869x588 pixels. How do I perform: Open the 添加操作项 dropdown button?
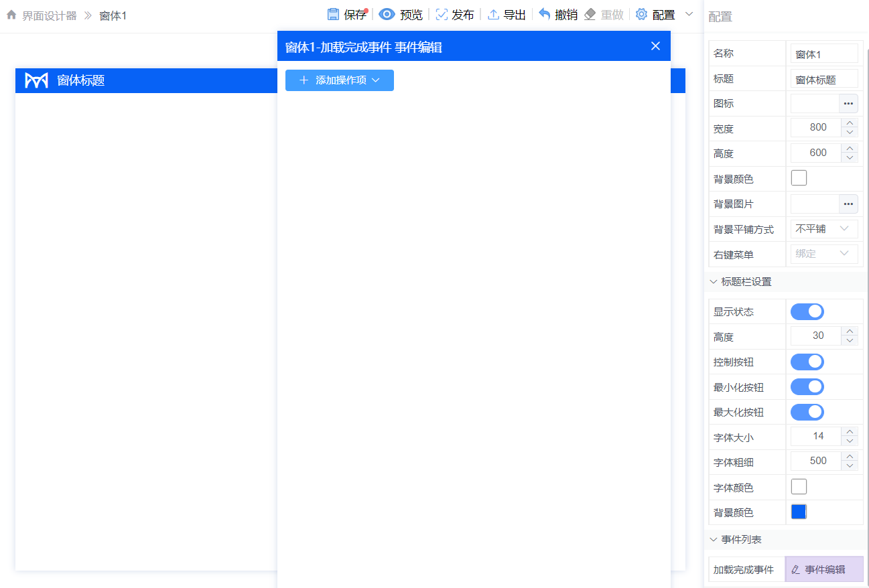[340, 80]
